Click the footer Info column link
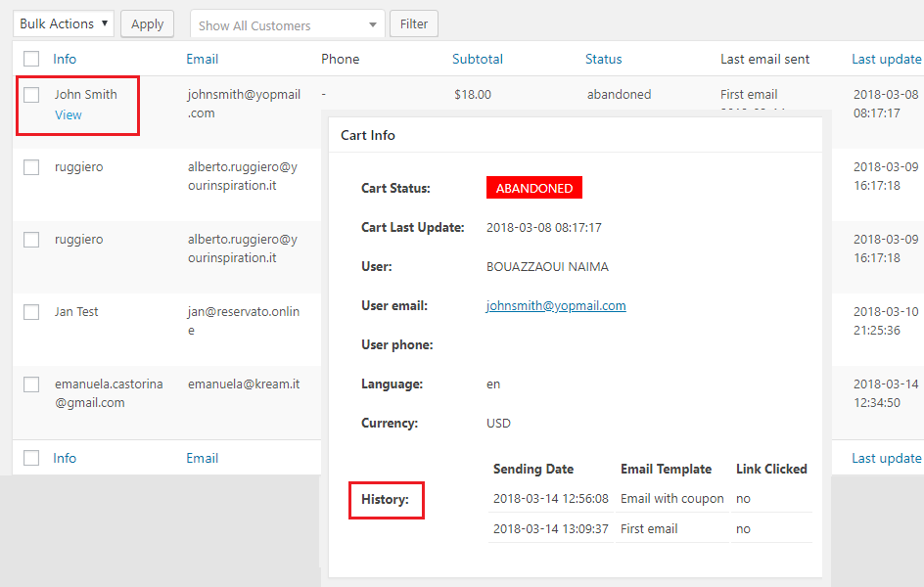 [65, 458]
